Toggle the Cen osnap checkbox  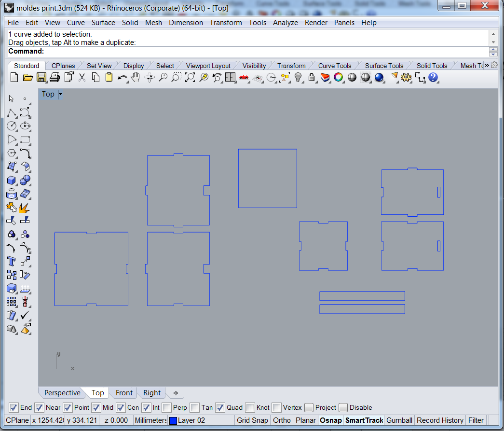coord(121,407)
